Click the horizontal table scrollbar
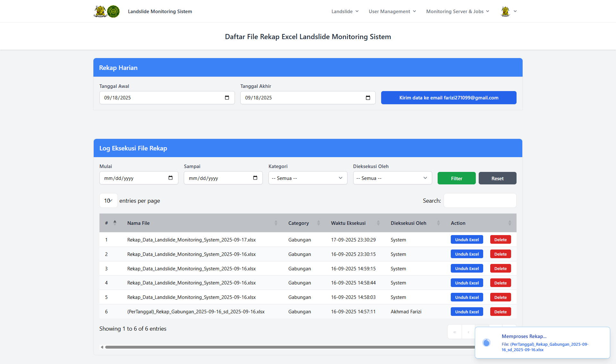This screenshot has height=364, width=616. [x=289, y=347]
